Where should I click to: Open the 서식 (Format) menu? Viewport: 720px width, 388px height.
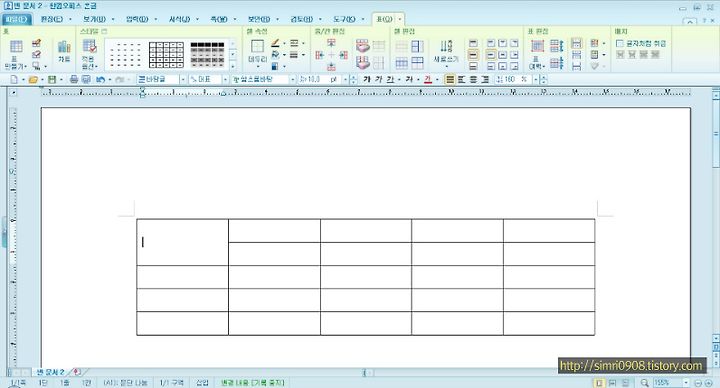click(x=179, y=19)
